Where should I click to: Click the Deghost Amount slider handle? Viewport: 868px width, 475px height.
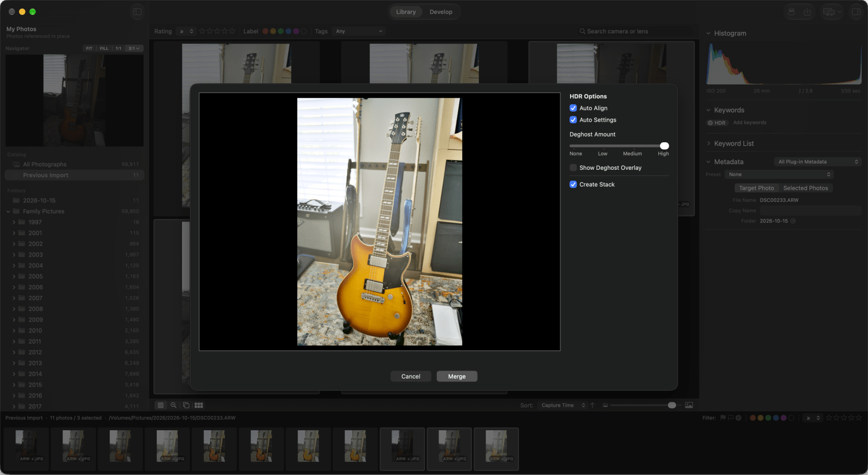tap(664, 146)
